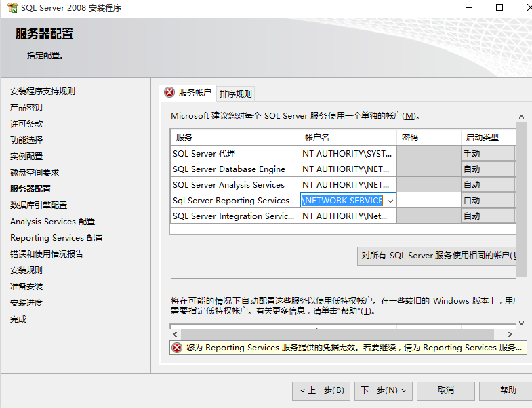The width and height of the screenshot is (532, 408).
Task: Click the error icon in the bottom warning message
Action: coord(177,348)
